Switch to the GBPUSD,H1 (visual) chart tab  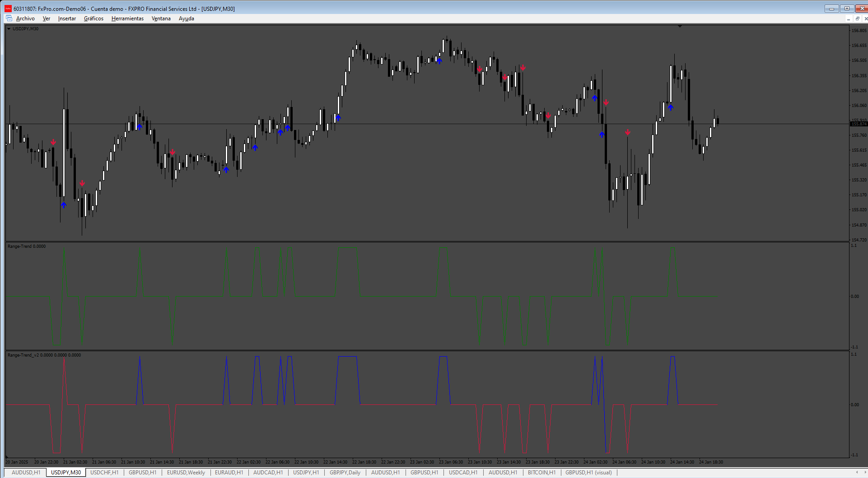click(x=588, y=473)
